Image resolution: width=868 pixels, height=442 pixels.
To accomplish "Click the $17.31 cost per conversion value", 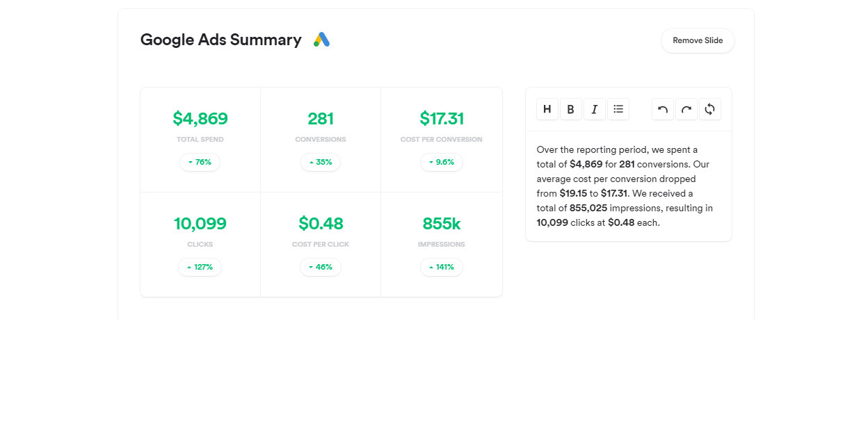I will pyautogui.click(x=442, y=119).
